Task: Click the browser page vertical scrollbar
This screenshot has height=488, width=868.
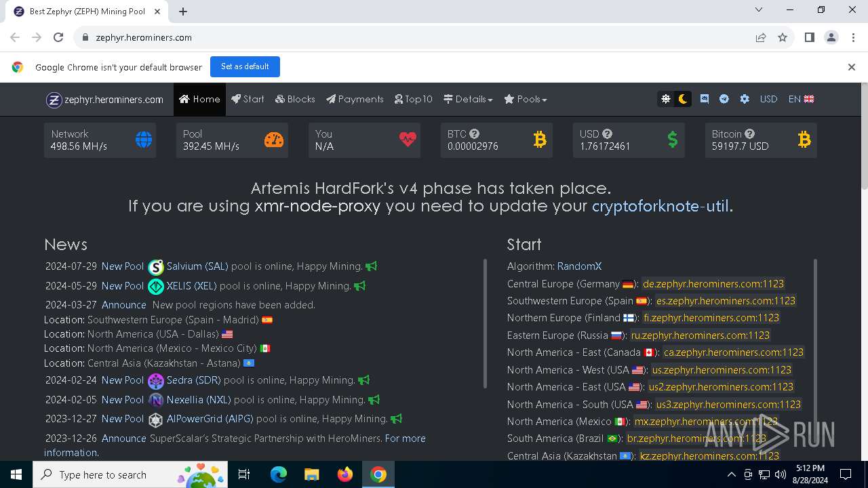Action: pyautogui.click(x=864, y=136)
